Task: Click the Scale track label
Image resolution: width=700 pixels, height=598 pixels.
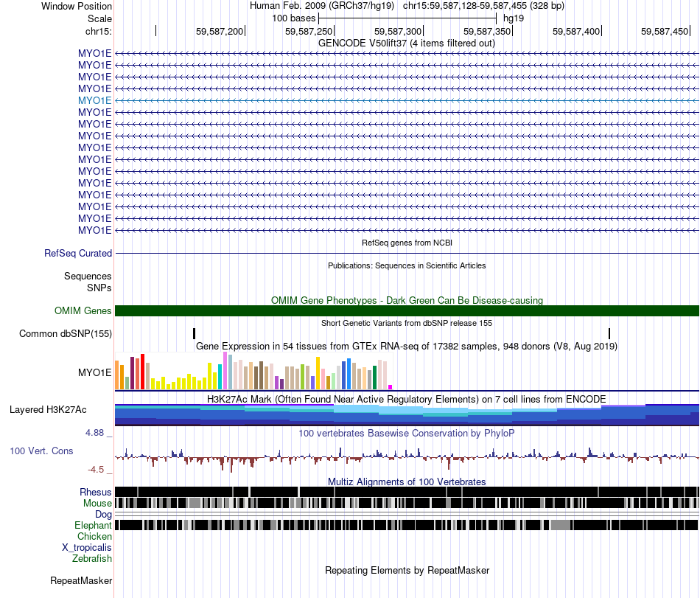Action: 99,18
